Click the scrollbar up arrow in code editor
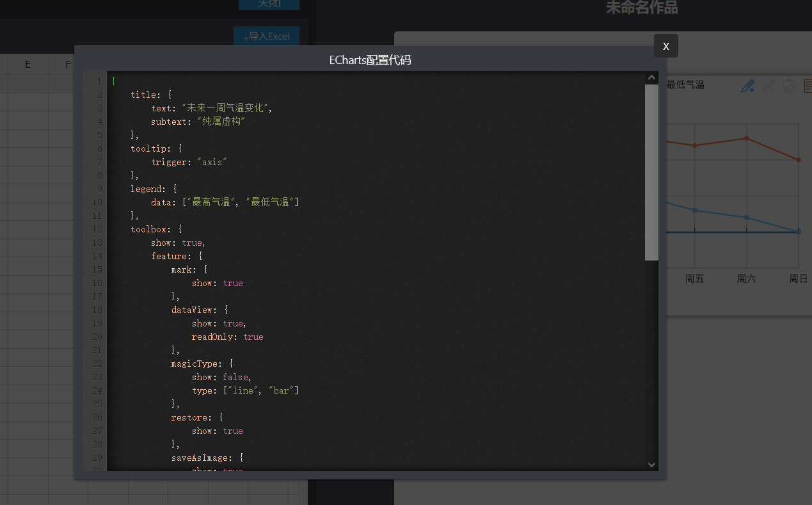812x505 pixels. (651, 78)
